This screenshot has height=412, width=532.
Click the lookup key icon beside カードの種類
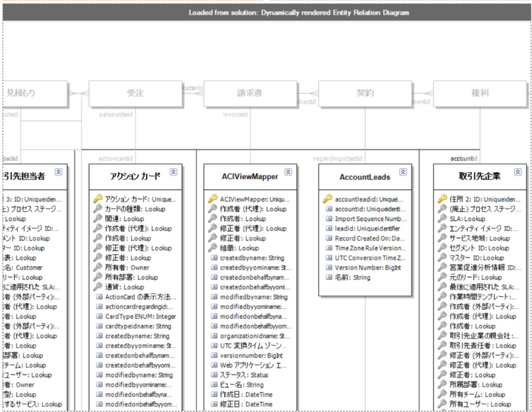(x=98, y=209)
